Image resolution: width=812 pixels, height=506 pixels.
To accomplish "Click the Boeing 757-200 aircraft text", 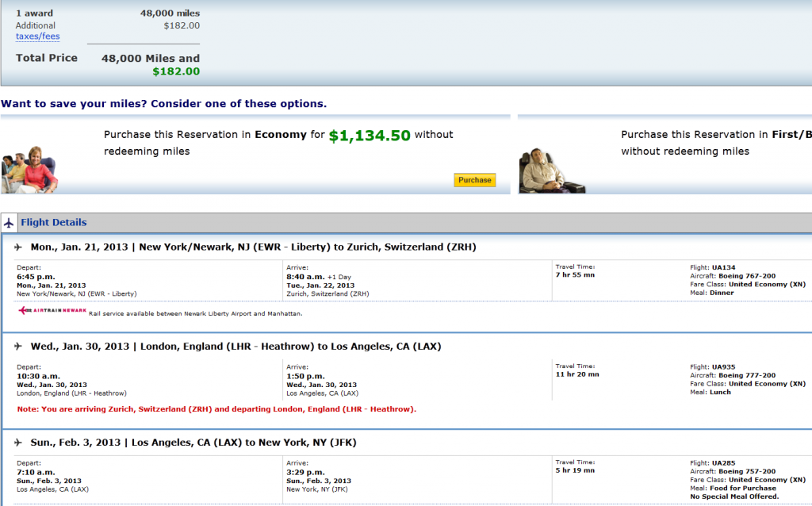I will (x=747, y=472).
